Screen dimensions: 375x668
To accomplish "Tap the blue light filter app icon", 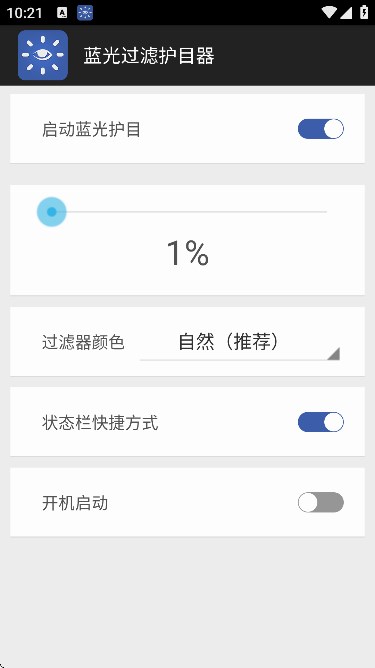I will coord(43,55).
